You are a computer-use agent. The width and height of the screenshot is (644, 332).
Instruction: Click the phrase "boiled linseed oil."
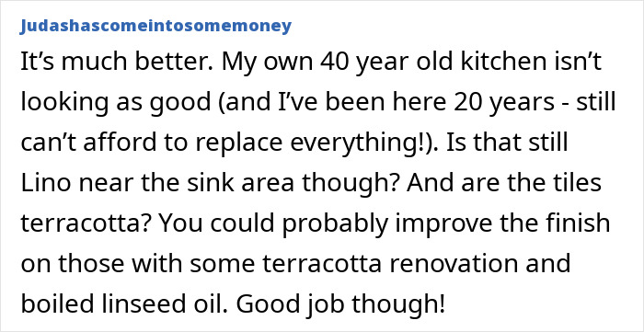124,303
